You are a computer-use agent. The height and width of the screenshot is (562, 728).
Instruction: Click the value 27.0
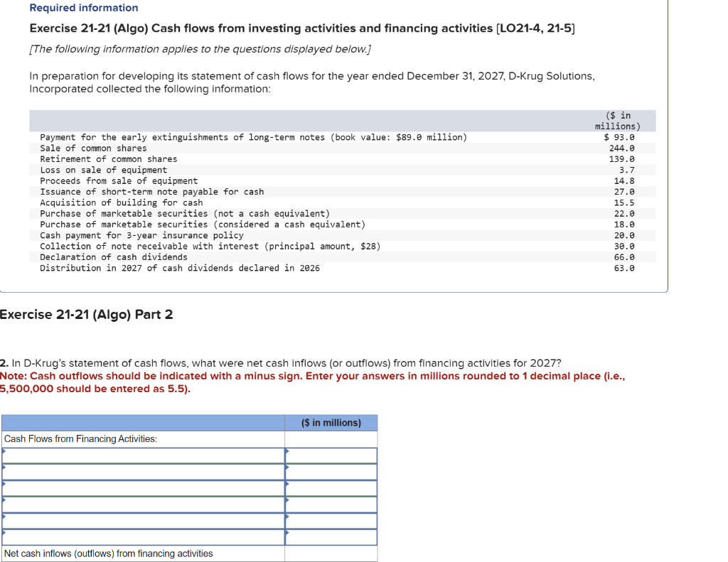point(624,192)
